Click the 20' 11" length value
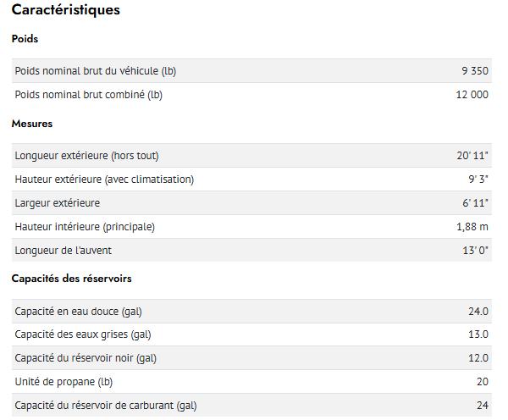The image size is (508, 420). tap(472, 156)
